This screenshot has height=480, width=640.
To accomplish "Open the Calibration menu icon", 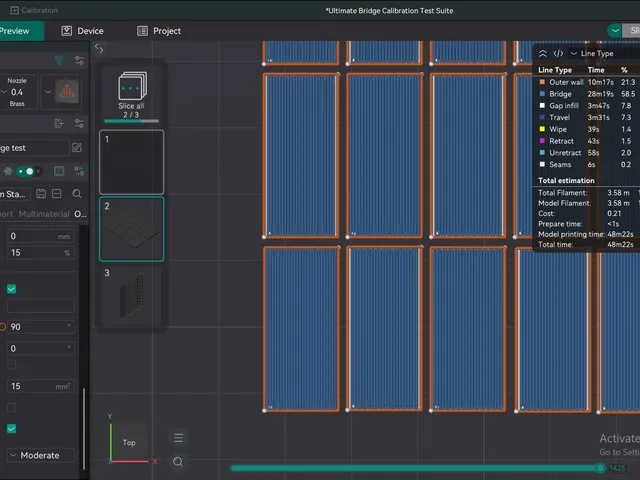I will tap(14, 10).
